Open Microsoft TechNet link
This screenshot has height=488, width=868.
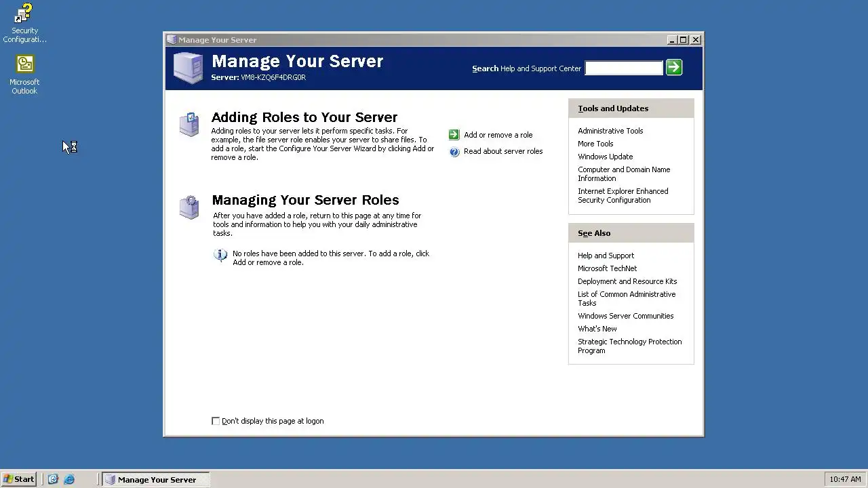point(607,268)
